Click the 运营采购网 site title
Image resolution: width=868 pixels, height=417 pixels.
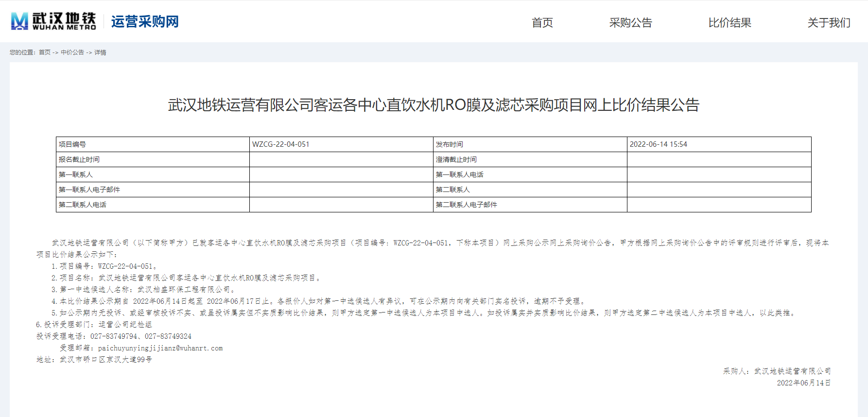[x=144, y=22]
